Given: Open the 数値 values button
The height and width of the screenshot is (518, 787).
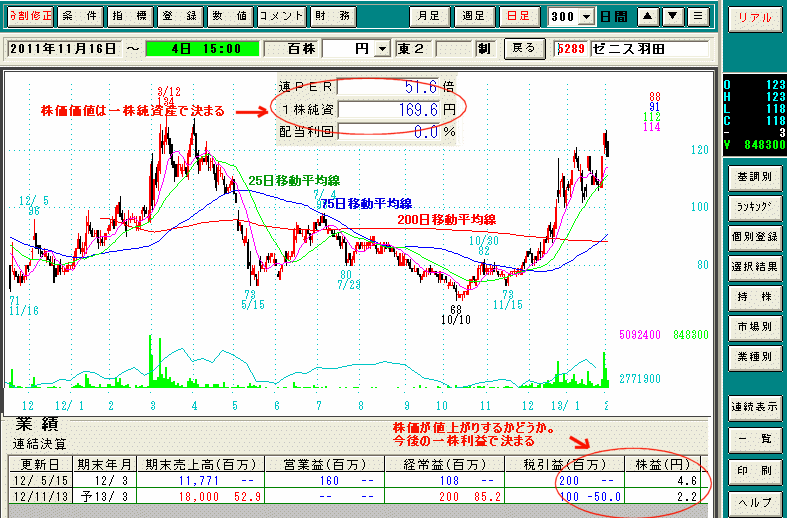Looking at the screenshot, I should pos(230,17).
